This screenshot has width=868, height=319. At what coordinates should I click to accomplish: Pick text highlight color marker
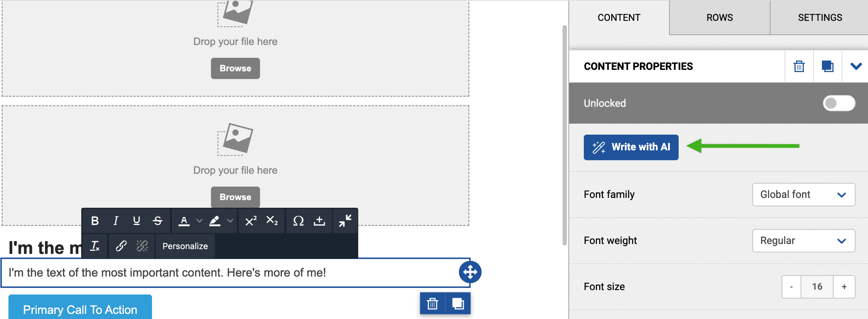coord(215,221)
